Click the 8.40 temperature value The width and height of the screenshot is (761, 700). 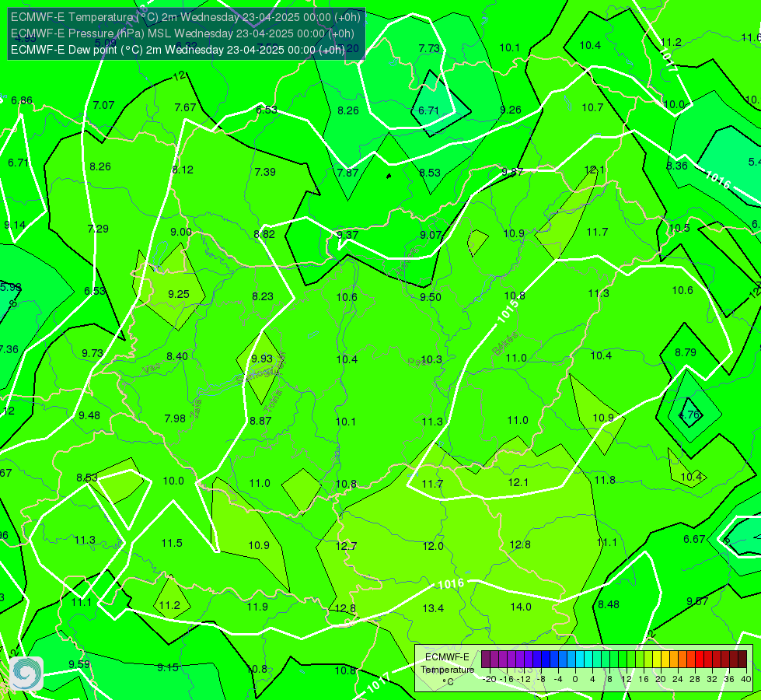click(177, 356)
